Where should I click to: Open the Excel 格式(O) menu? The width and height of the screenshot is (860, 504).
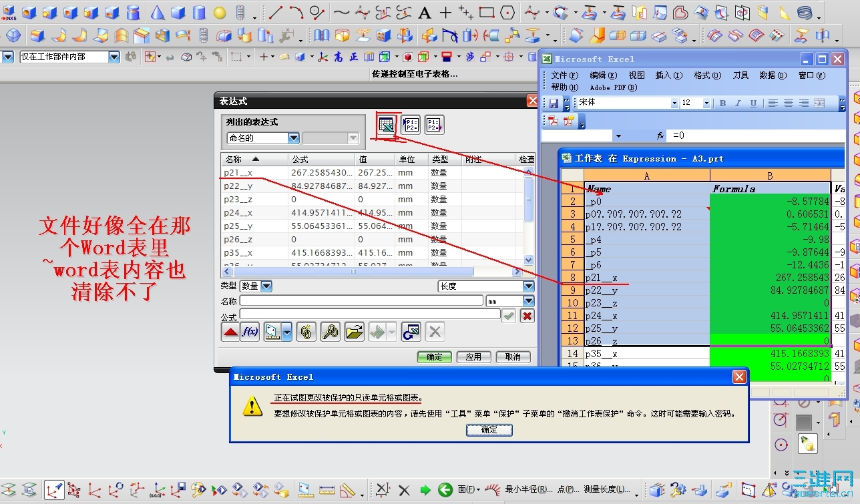coord(707,75)
